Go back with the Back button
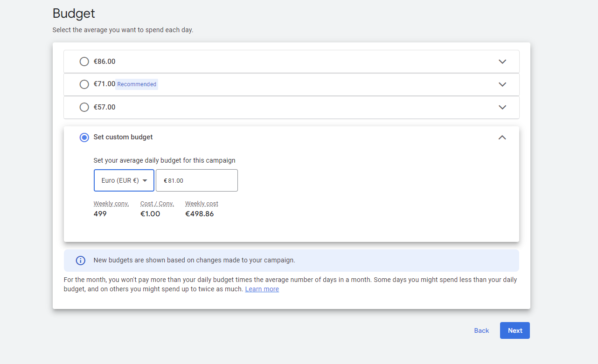The width and height of the screenshot is (598, 364). (x=481, y=330)
